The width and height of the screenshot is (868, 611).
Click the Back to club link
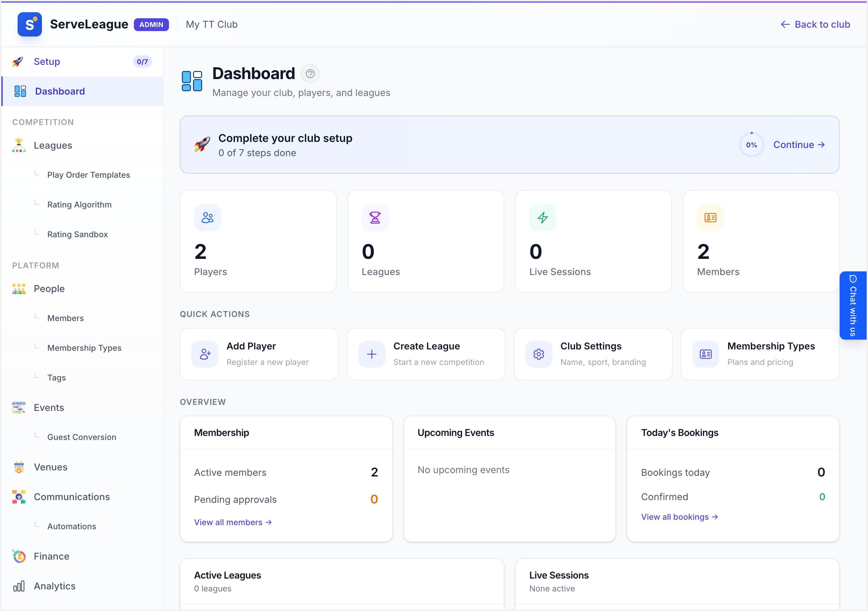(x=815, y=25)
